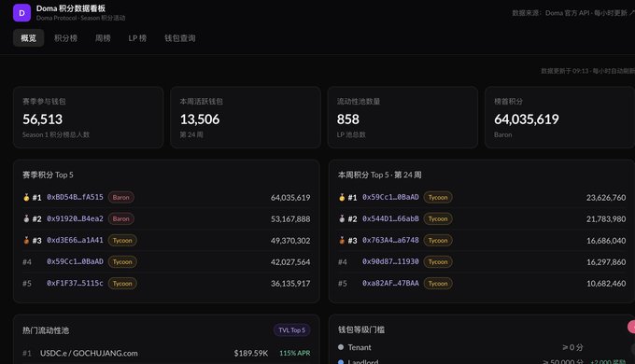Click the Tycoon badge next to 0xa82AF…47BAA

pyautogui.click(x=438, y=284)
